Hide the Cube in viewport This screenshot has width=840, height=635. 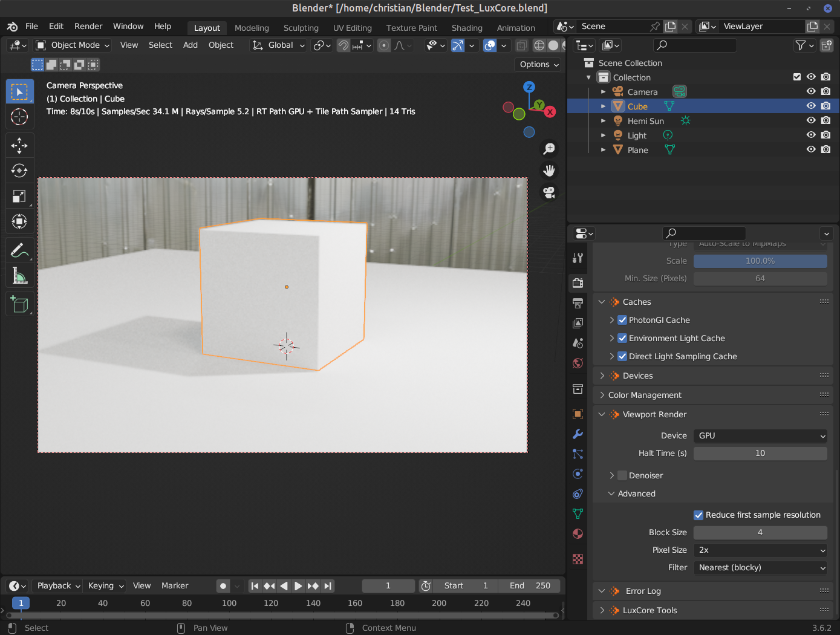811,106
